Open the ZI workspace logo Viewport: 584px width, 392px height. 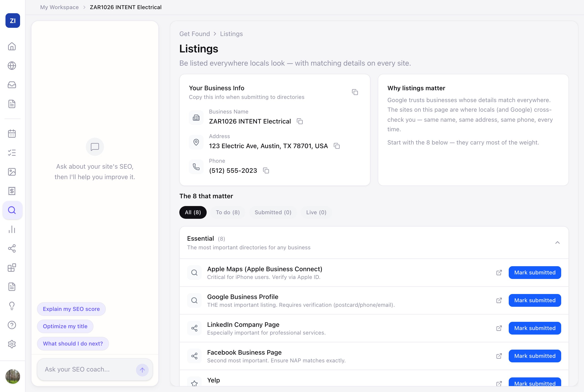coord(13,21)
